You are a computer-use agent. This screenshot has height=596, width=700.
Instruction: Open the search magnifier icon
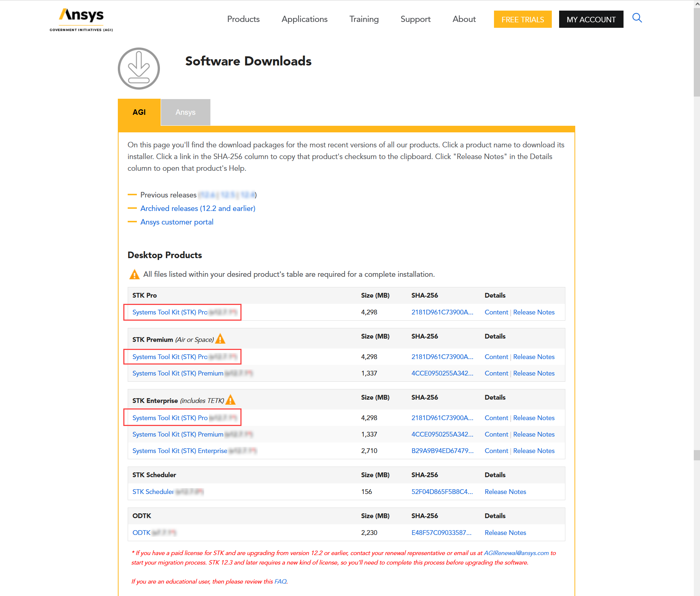coord(637,18)
